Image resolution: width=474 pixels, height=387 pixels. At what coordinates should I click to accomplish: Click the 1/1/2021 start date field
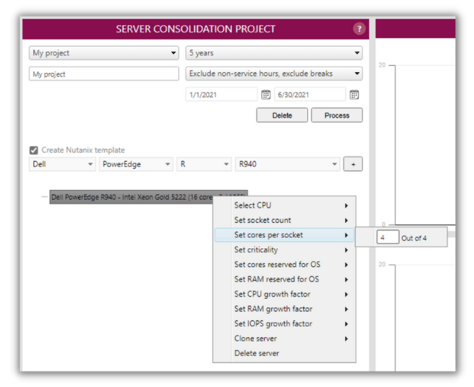221,95
